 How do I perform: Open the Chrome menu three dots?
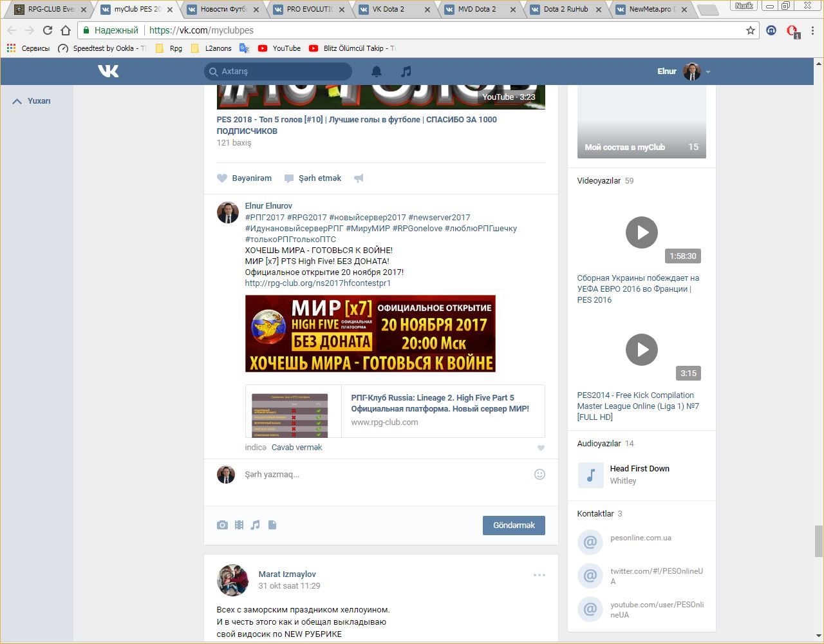(813, 30)
